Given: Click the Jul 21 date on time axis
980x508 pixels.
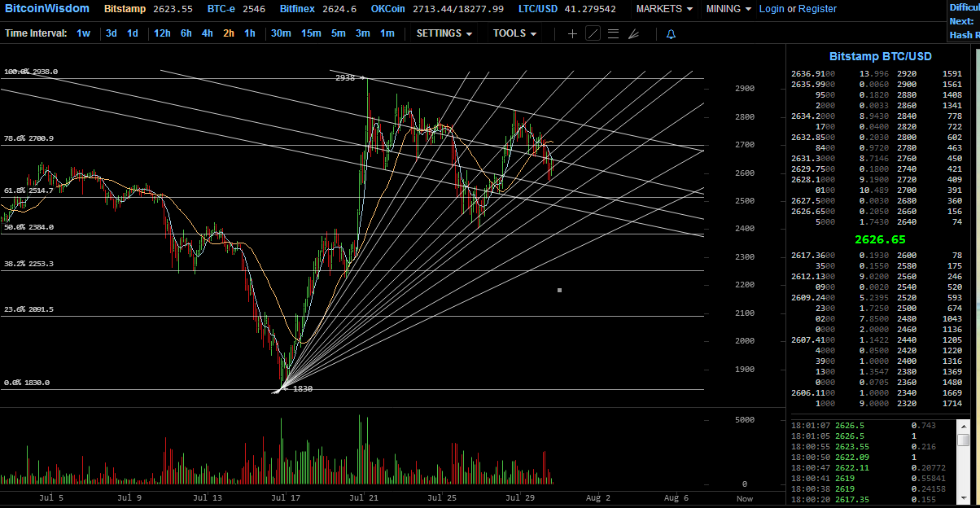Looking at the screenshot, I should pyautogui.click(x=363, y=497).
